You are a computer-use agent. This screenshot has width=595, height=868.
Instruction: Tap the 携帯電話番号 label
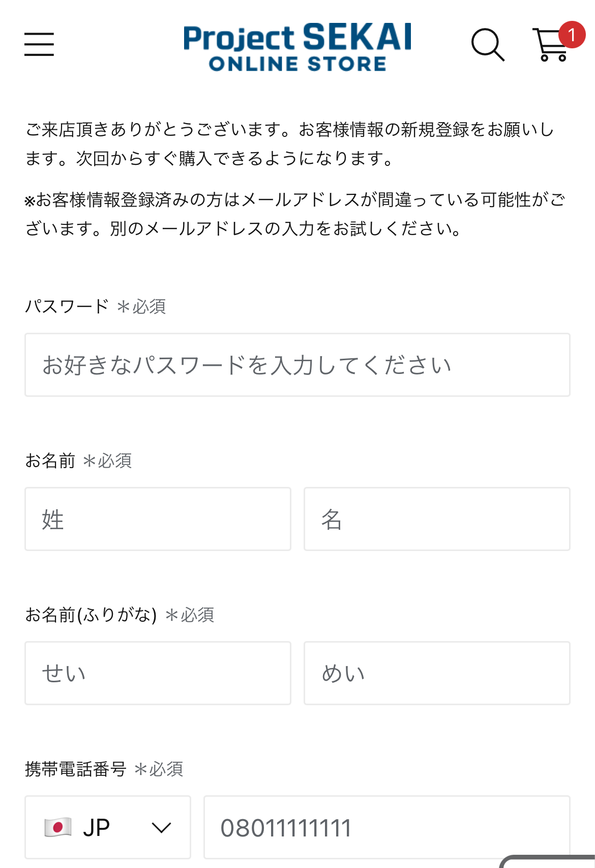75,769
